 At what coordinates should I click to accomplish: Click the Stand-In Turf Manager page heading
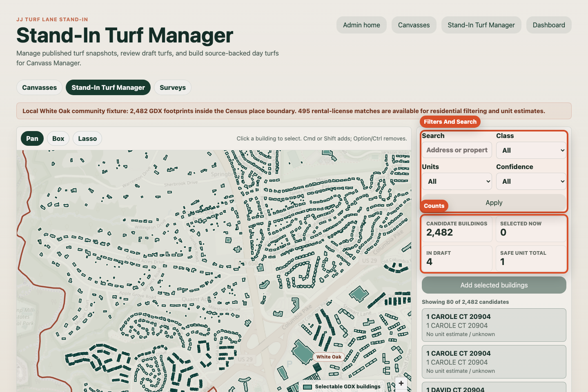(125, 35)
